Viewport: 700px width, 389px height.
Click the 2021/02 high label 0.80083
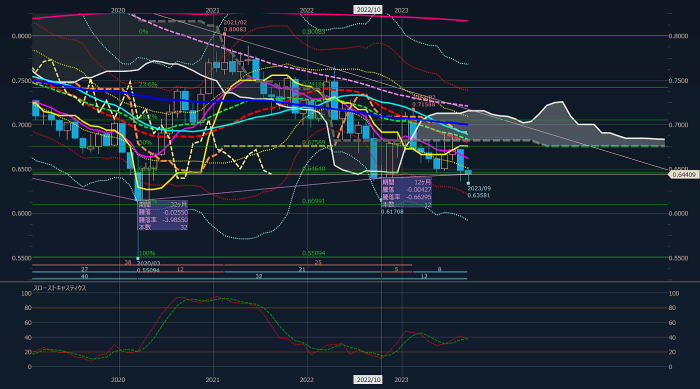pyautogui.click(x=235, y=29)
